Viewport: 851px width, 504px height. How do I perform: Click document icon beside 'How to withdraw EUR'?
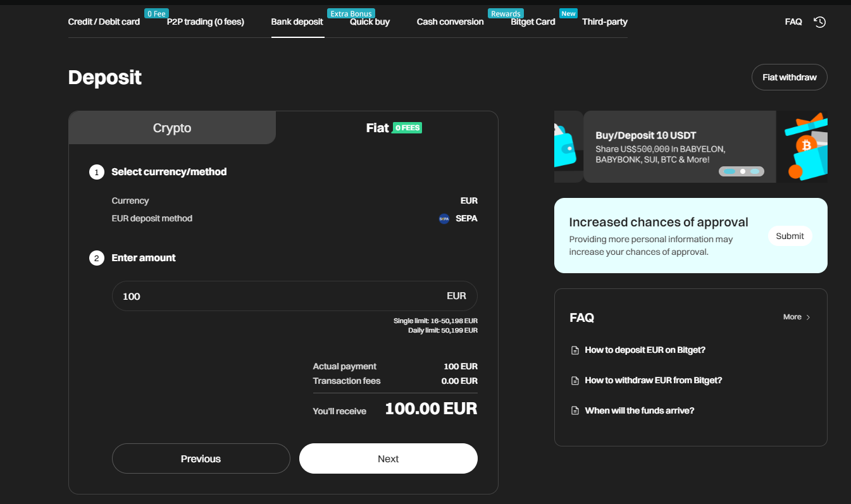tap(575, 381)
